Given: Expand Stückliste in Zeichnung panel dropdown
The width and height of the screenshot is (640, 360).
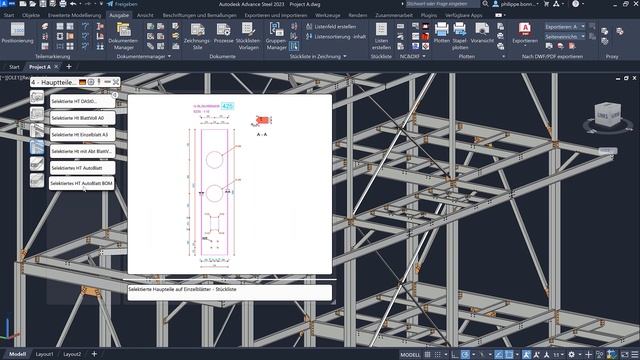Looking at the screenshot, I should pyautogui.click(x=345, y=56).
